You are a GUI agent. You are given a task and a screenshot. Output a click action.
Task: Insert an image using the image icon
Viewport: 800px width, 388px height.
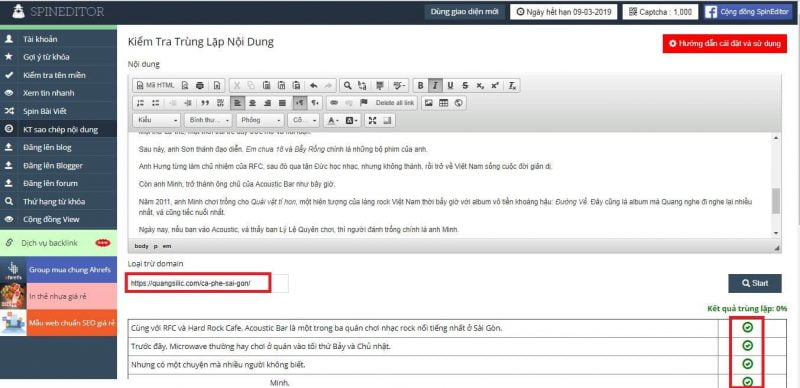tap(429, 103)
